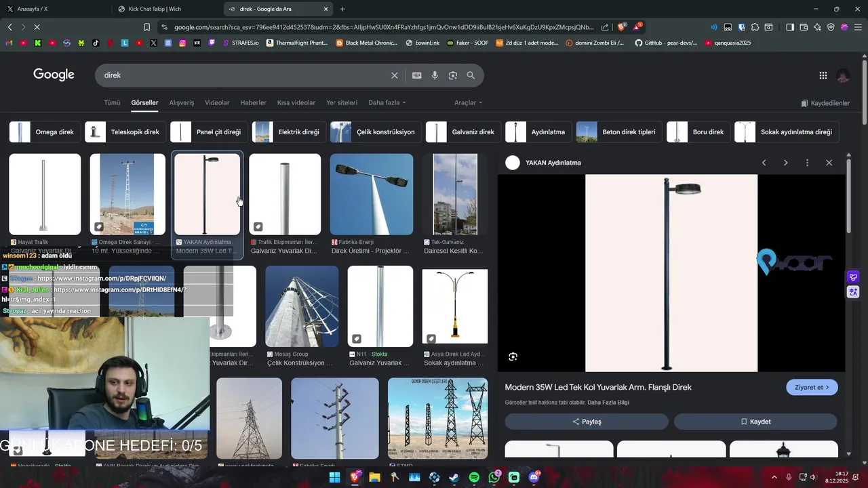Open Hayat Trafik pole thumbnail
This screenshot has width=868, height=488.
pyautogui.click(x=45, y=195)
